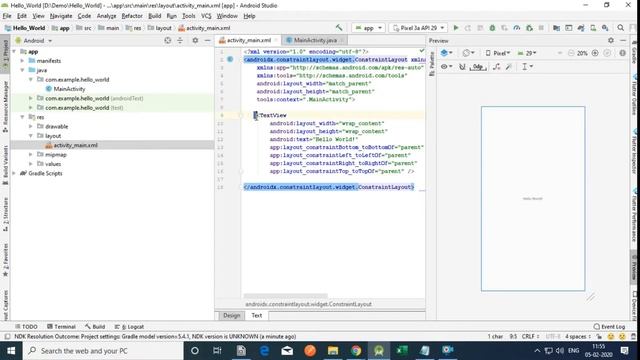Run the app with green play button
The image size is (640, 360).
tap(456, 28)
